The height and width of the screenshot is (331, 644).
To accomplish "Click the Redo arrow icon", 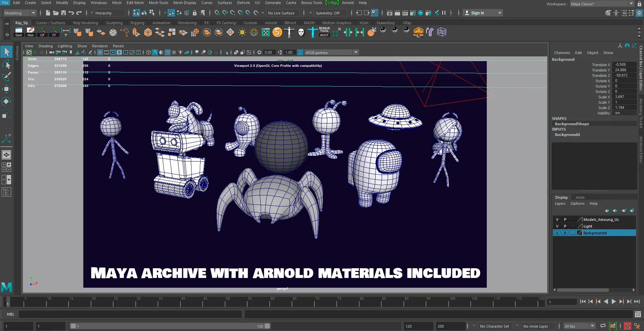I will pos(79,13).
